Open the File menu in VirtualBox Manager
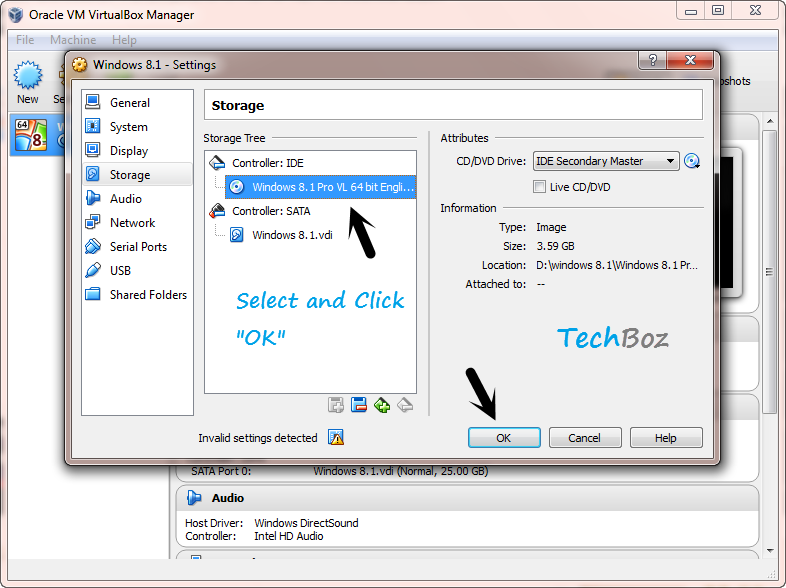The width and height of the screenshot is (786, 588). (x=25, y=40)
